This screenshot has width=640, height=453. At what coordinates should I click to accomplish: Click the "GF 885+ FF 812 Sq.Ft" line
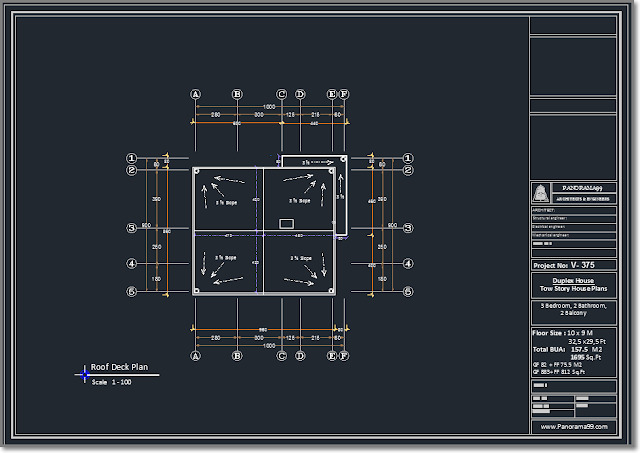click(x=559, y=372)
